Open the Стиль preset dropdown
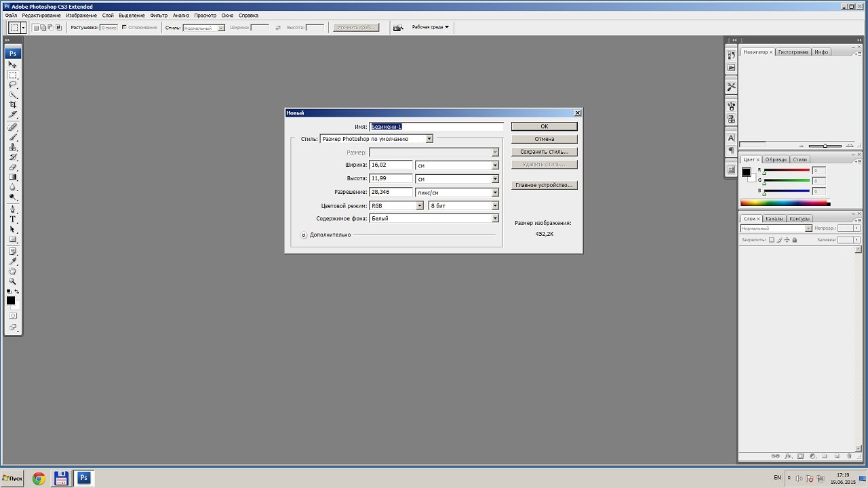The width and height of the screenshot is (868, 488). (x=429, y=139)
